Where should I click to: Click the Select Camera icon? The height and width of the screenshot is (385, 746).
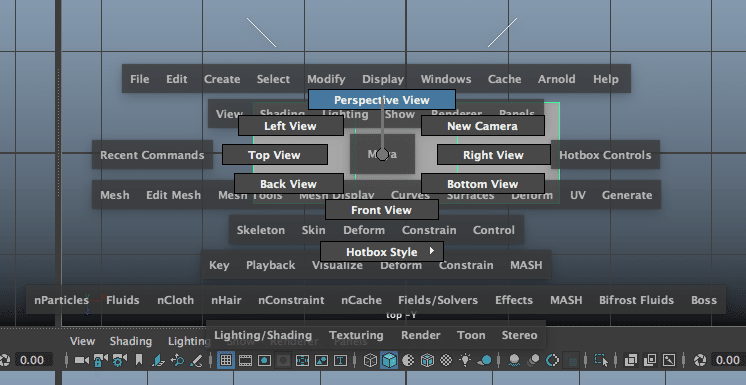point(82,360)
